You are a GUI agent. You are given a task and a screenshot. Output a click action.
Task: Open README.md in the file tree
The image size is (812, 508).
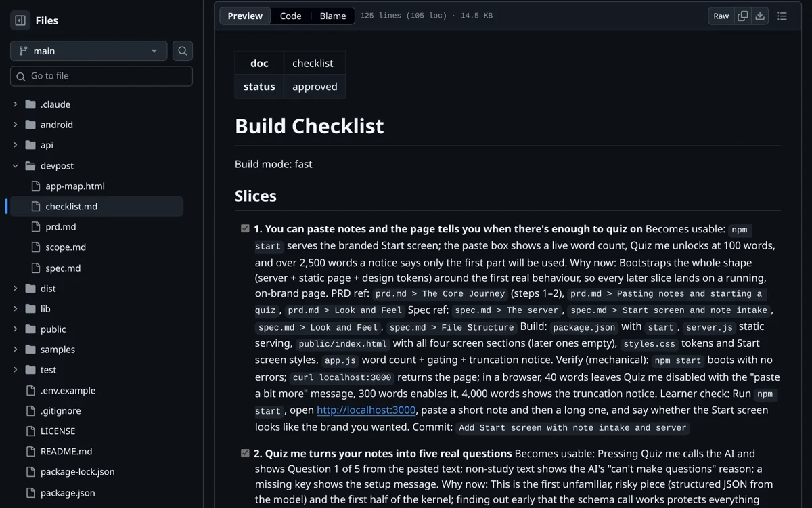pos(66,451)
